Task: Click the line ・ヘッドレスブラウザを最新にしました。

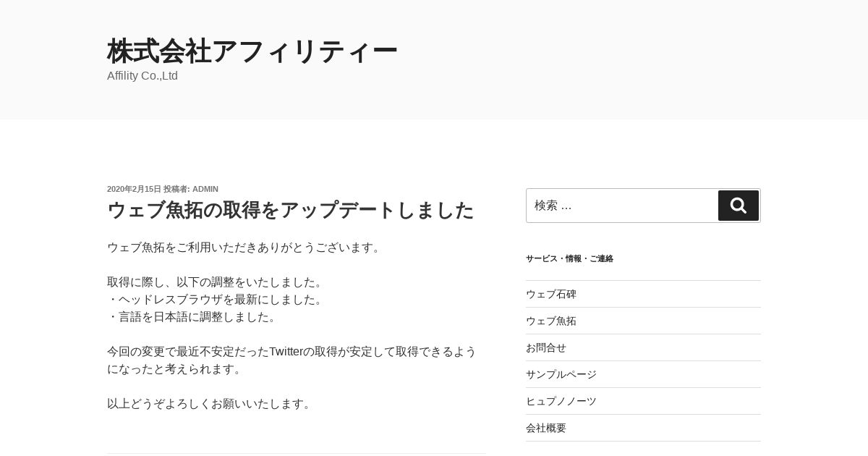Action: pyautogui.click(x=216, y=300)
